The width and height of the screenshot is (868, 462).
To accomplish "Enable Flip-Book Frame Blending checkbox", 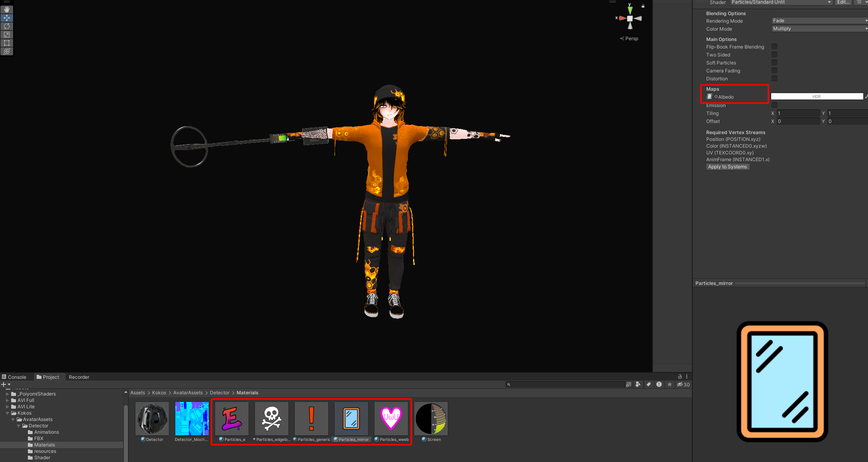I will coord(774,47).
